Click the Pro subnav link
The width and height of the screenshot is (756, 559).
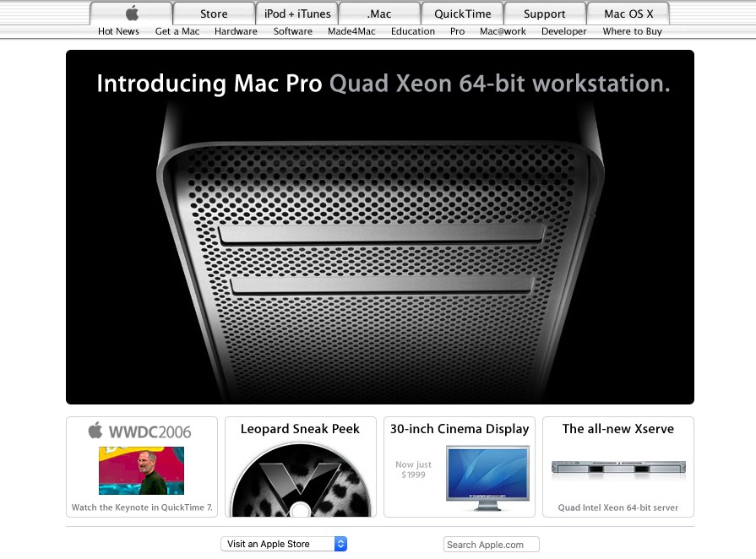(x=457, y=31)
